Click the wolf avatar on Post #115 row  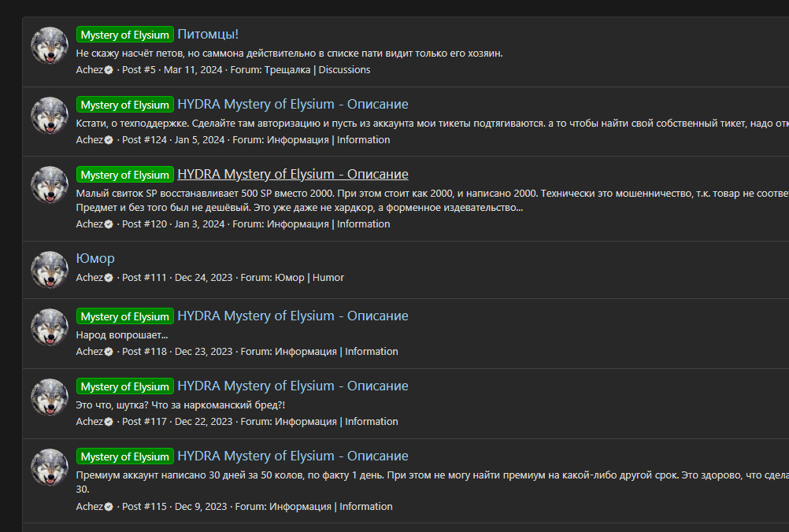[x=49, y=467]
